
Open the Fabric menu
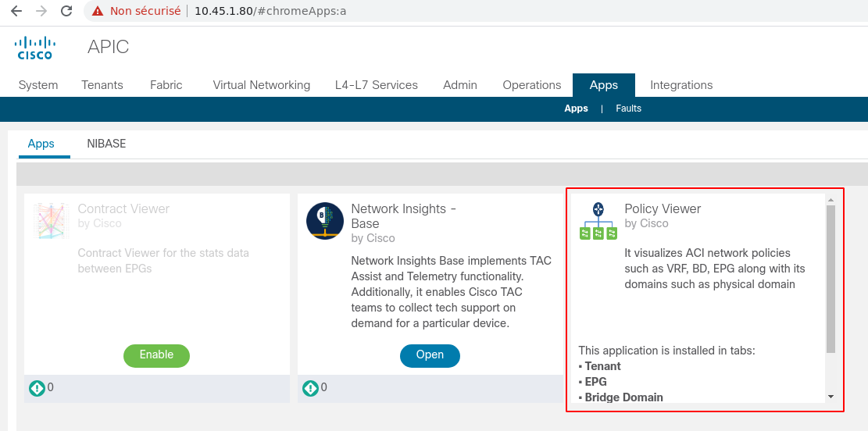click(166, 85)
